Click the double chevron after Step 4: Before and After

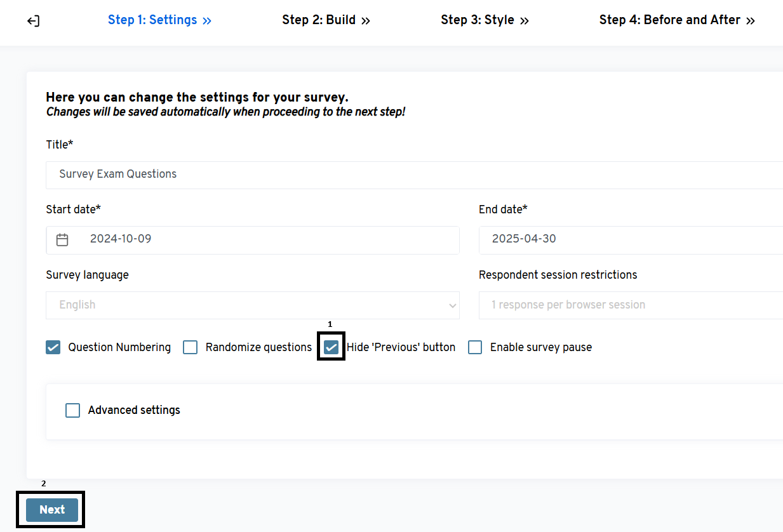(x=751, y=21)
